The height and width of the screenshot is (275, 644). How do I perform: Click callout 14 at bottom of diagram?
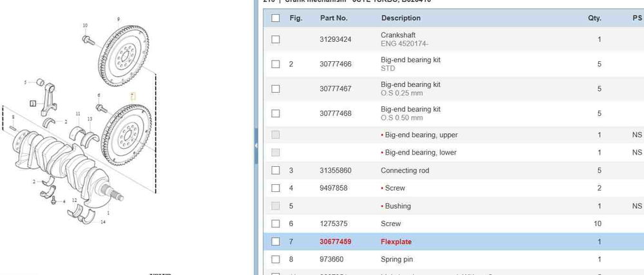point(103,222)
